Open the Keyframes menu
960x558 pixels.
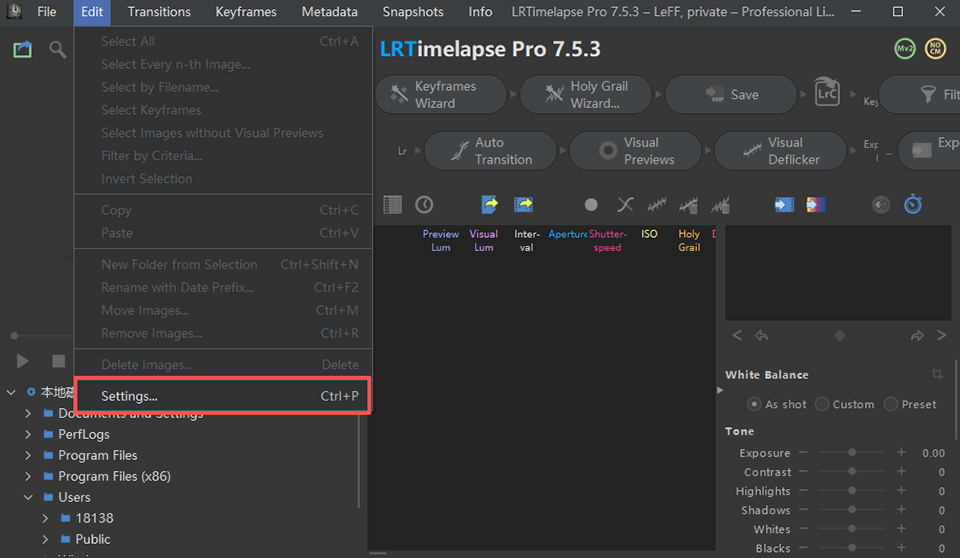pos(246,12)
